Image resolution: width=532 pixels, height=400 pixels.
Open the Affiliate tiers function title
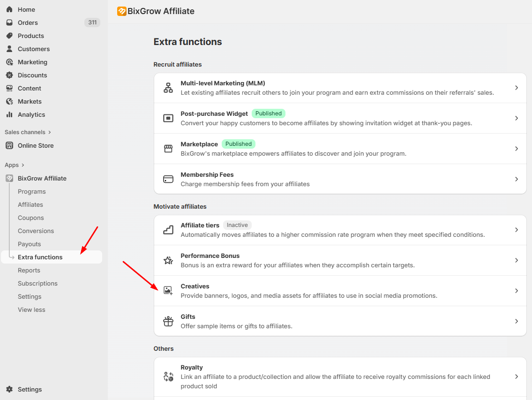(200, 225)
